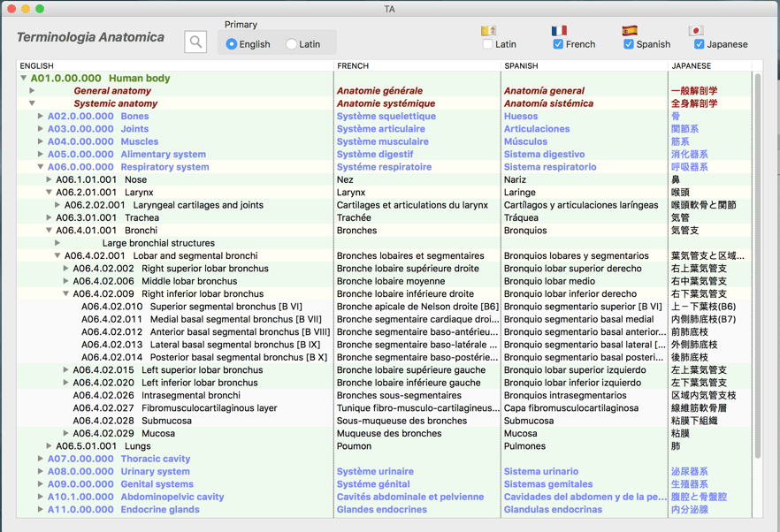Enable the Latin column checkbox
The image size is (780, 532).
coord(487,44)
